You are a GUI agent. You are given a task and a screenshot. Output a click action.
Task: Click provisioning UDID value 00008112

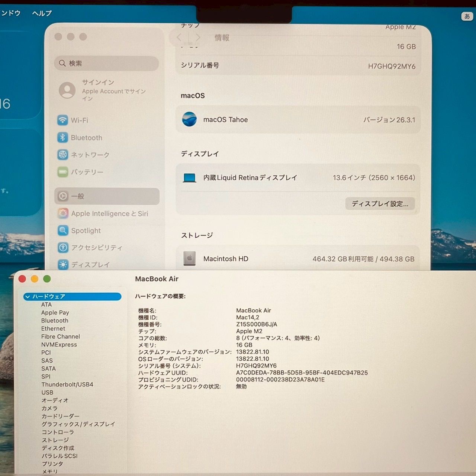tap(280, 380)
